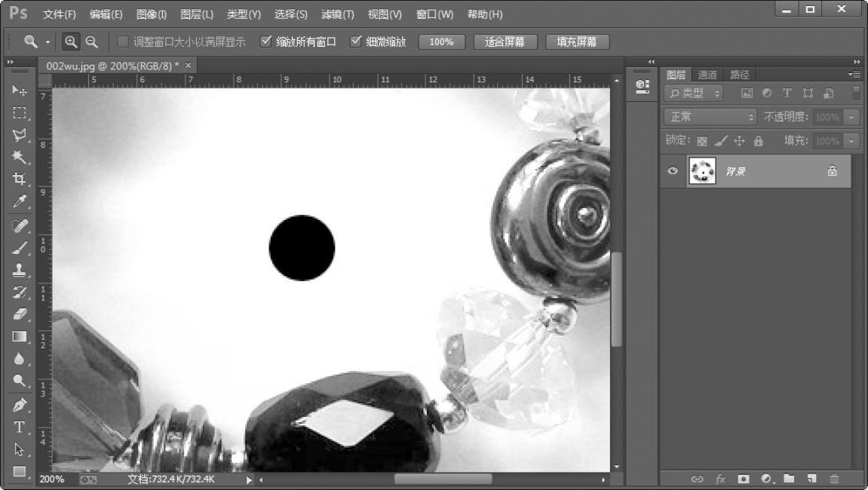Select the Rectangular Marquee tool
868x490 pixels.
click(20, 113)
